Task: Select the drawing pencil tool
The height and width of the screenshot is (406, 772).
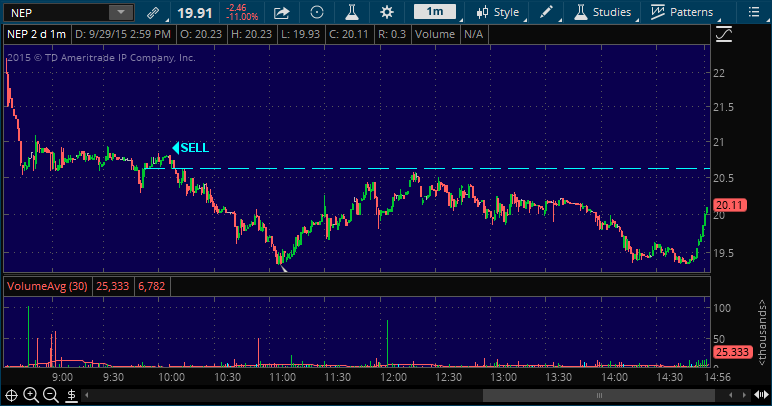Action: click(546, 13)
